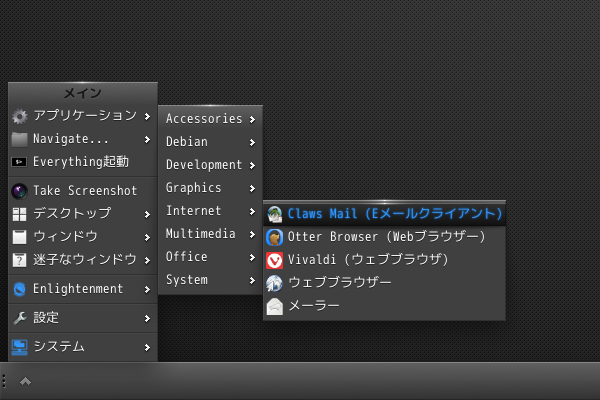Select Take Screenshot from main menu

83,191
